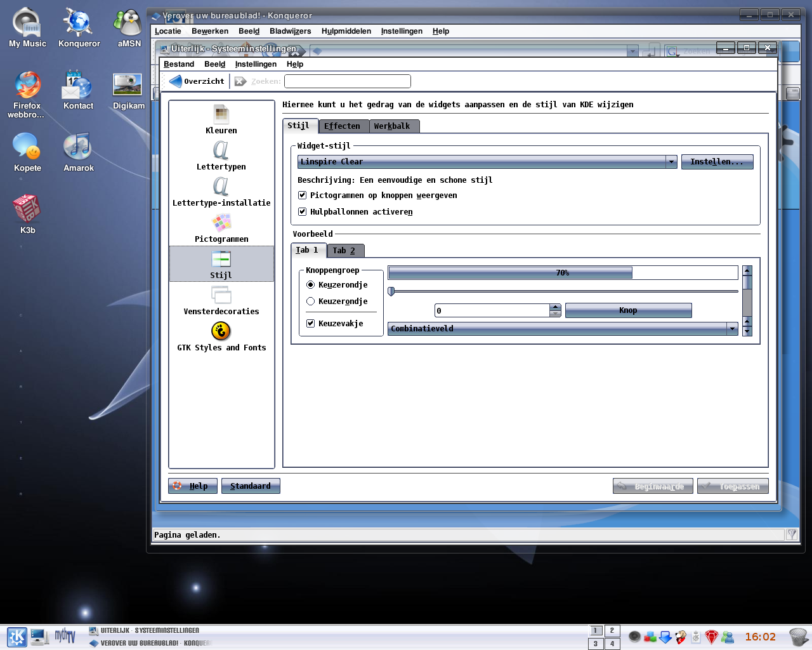Open the Bladwijzers menu in Konqueror
Image resolution: width=812 pixels, height=650 pixels.
pyautogui.click(x=291, y=31)
